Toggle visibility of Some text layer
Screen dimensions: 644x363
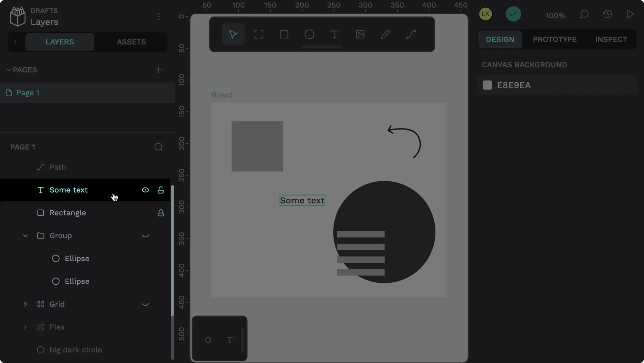pyautogui.click(x=145, y=190)
